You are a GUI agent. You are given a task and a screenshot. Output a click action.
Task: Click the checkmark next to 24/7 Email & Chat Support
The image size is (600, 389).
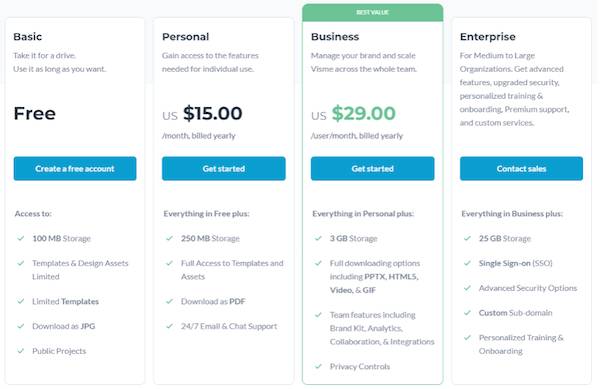coord(170,326)
